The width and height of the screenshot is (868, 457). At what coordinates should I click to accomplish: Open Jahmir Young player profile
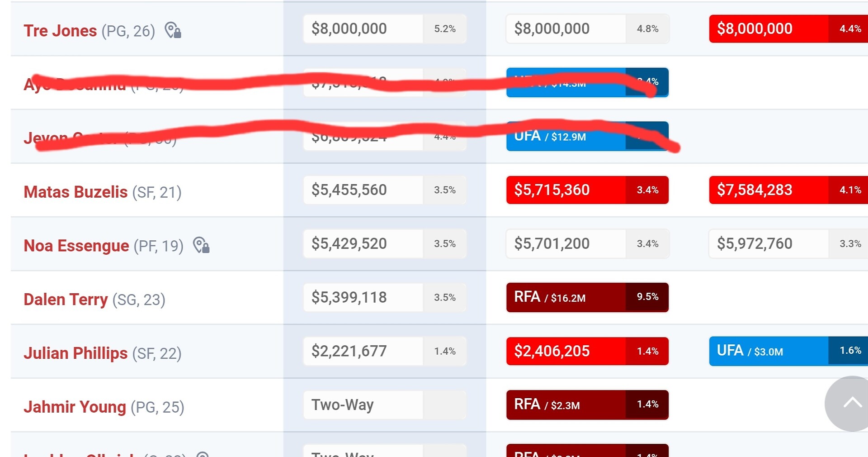(75, 407)
